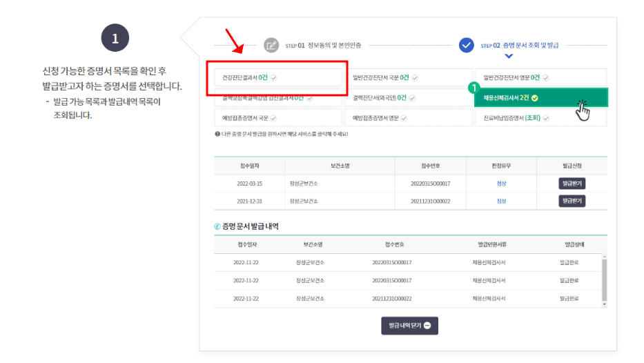644x363 pixels.
Task: Click the 판정유무 column header
Action: [501, 166]
